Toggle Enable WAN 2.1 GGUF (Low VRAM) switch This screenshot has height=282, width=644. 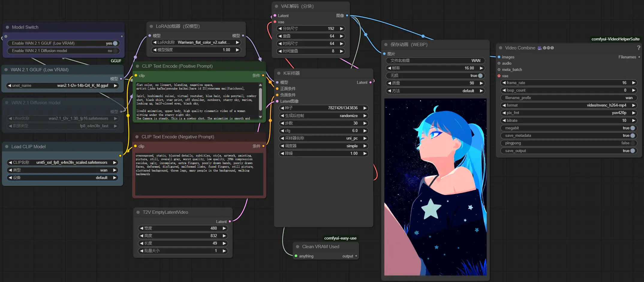(x=115, y=43)
